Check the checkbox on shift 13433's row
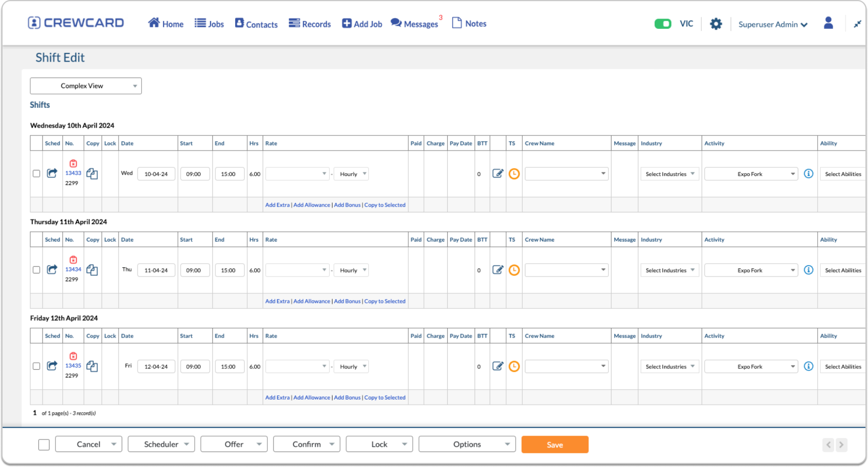 pos(36,174)
